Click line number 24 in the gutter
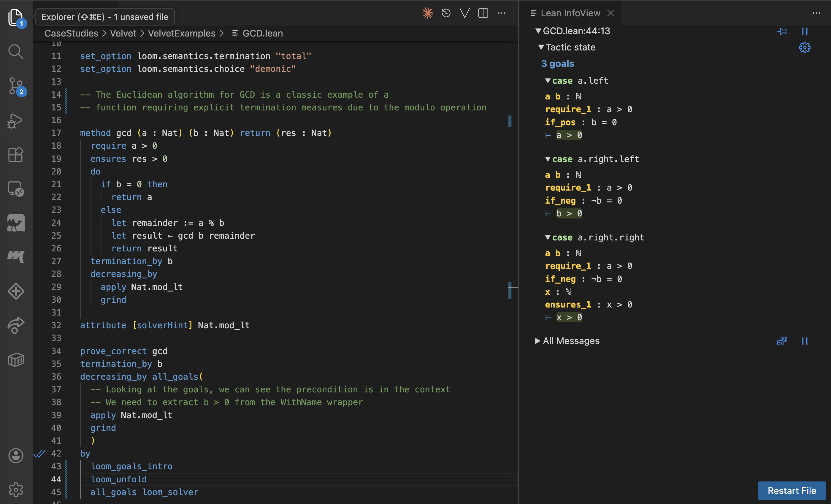This screenshot has width=831, height=504. point(56,223)
